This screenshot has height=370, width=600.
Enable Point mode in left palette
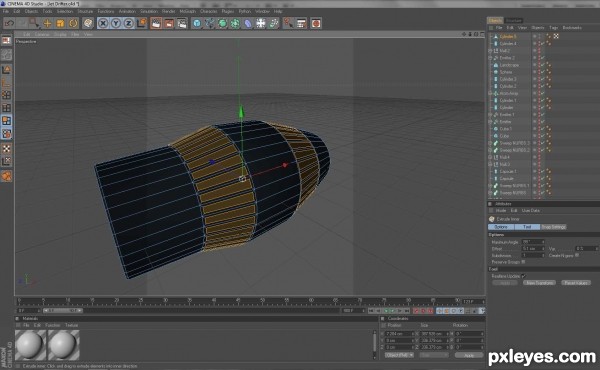click(7, 95)
